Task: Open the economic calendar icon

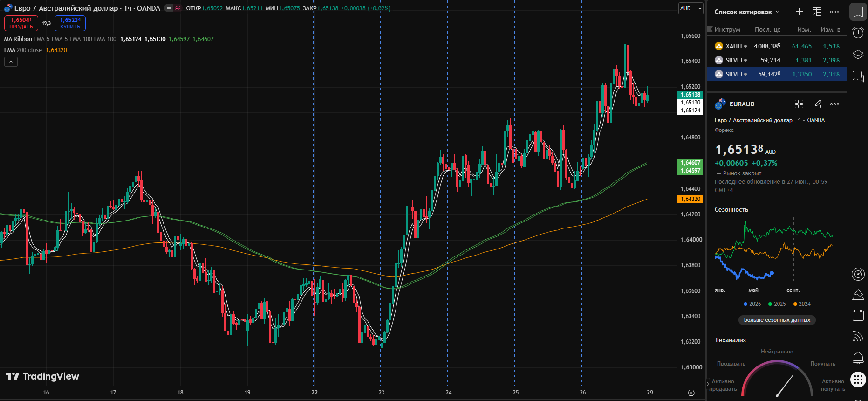Action: pyautogui.click(x=858, y=315)
